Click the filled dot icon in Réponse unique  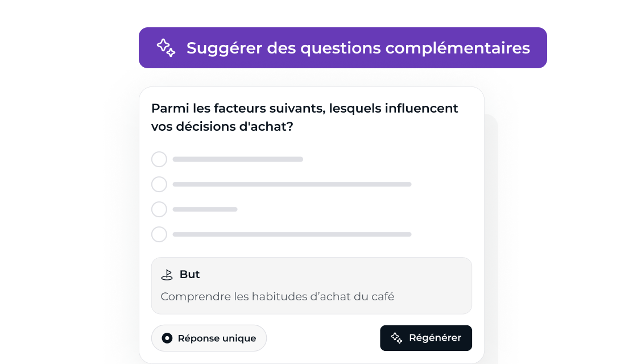(x=167, y=338)
